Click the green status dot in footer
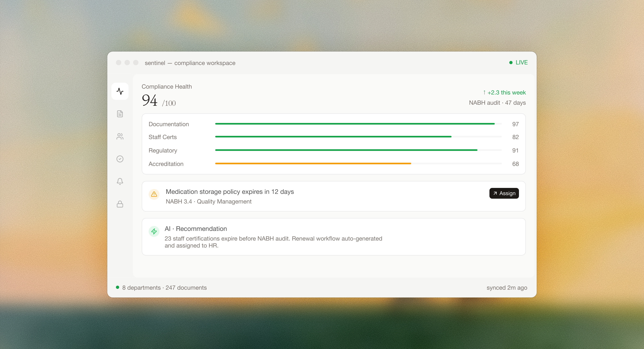Image resolution: width=644 pixels, height=349 pixels. click(118, 287)
